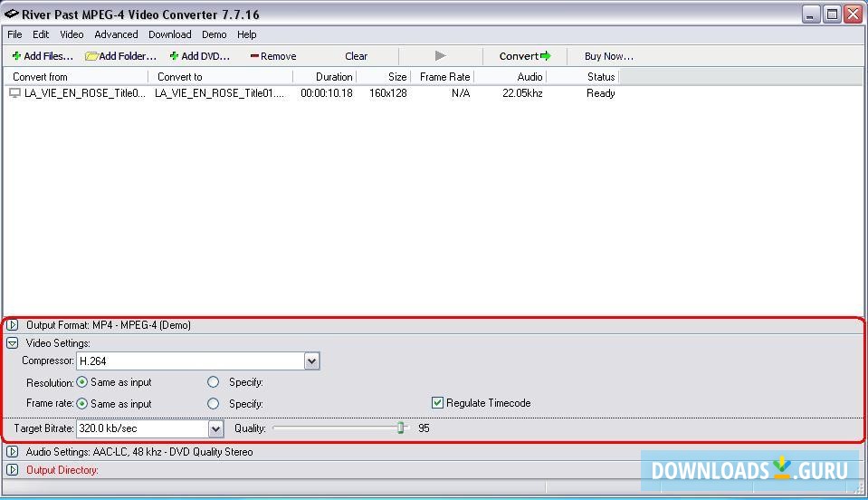Click the Add DVD toolbar button

coord(200,56)
